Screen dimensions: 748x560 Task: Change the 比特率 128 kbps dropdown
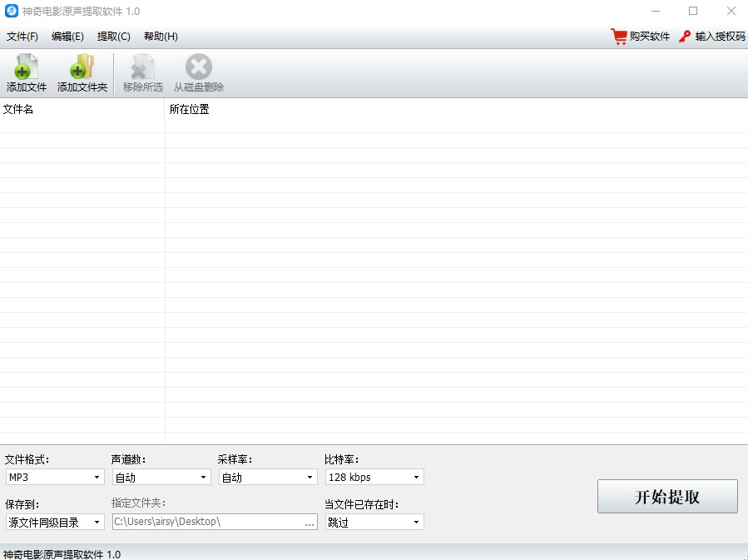tap(374, 477)
